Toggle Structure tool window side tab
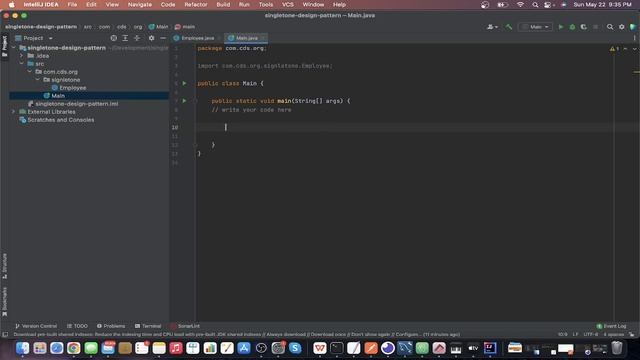 tap(4, 266)
